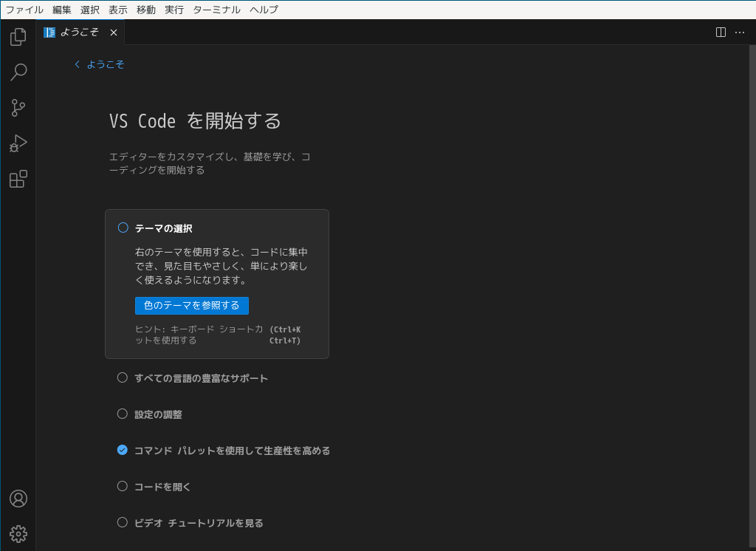Open the ターミナル menu
756x551 pixels.
point(216,10)
